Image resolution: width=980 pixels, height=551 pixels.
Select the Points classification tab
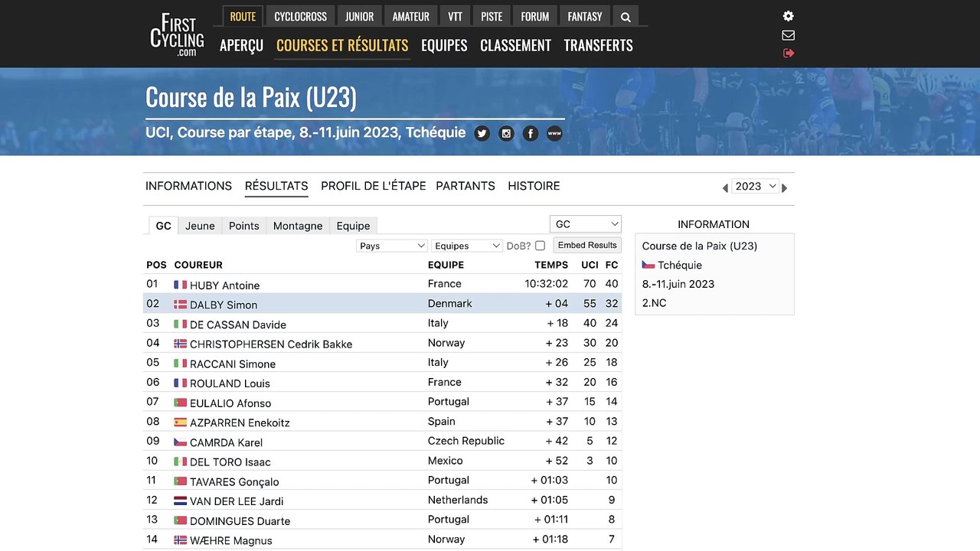[x=244, y=226]
